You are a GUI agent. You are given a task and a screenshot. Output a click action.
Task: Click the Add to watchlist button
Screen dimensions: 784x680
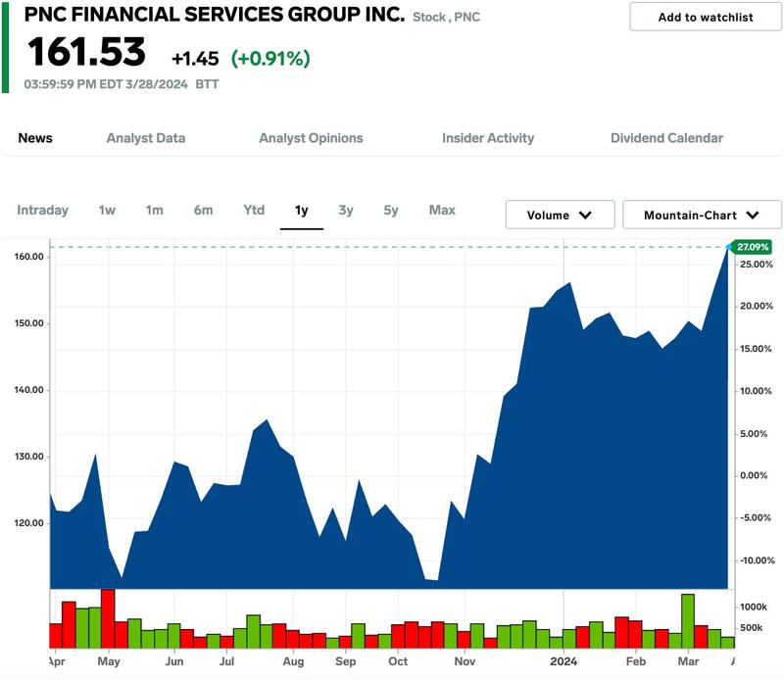click(x=706, y=17)
